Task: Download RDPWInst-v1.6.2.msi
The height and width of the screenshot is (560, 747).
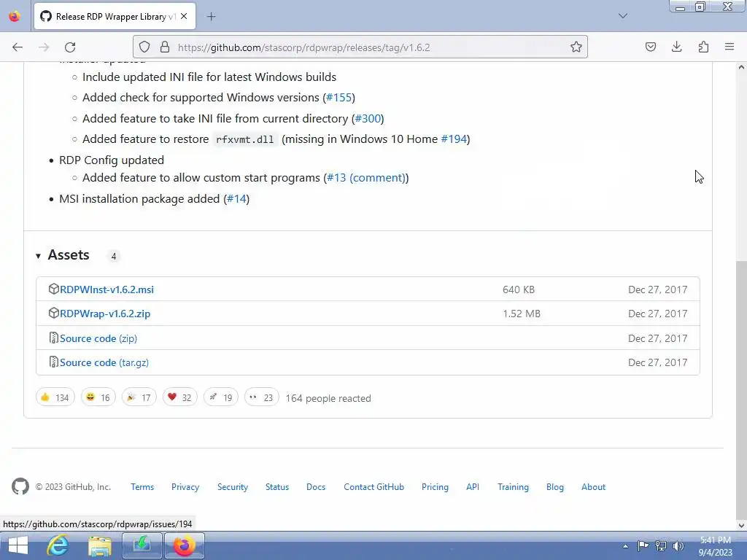Action: click(107, 289)
